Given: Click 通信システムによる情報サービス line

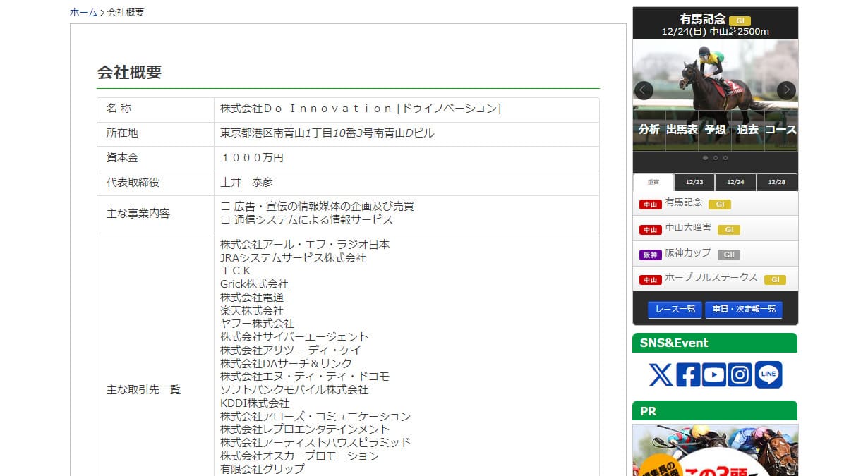Looking at the screenshot, I should pyautogui.click(x=306, y=219).
